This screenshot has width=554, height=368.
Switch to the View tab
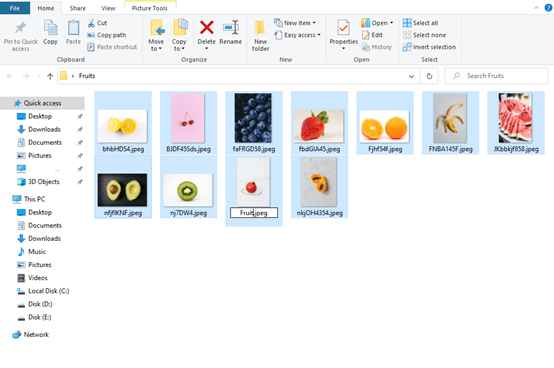(x=108, y=8)
